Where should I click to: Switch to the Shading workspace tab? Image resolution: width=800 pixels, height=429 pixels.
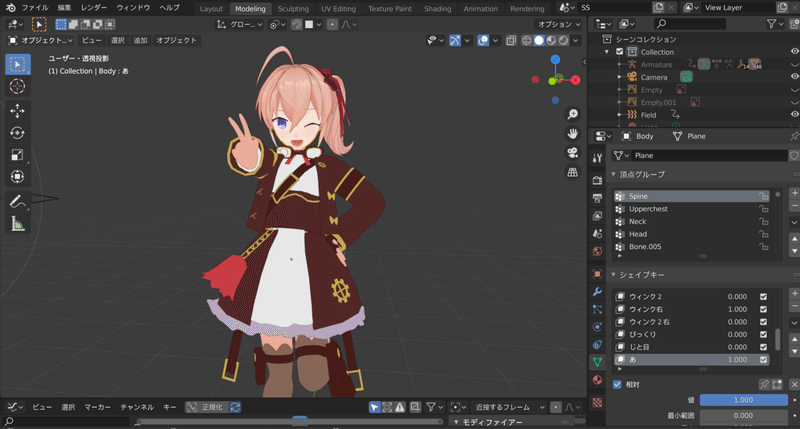coord(438,9)
